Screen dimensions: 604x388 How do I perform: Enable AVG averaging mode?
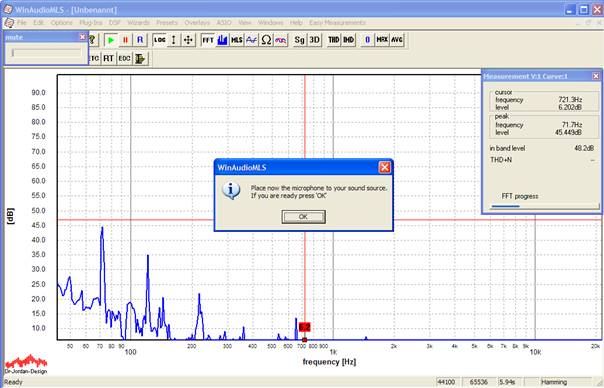click(x=397, y=40)
